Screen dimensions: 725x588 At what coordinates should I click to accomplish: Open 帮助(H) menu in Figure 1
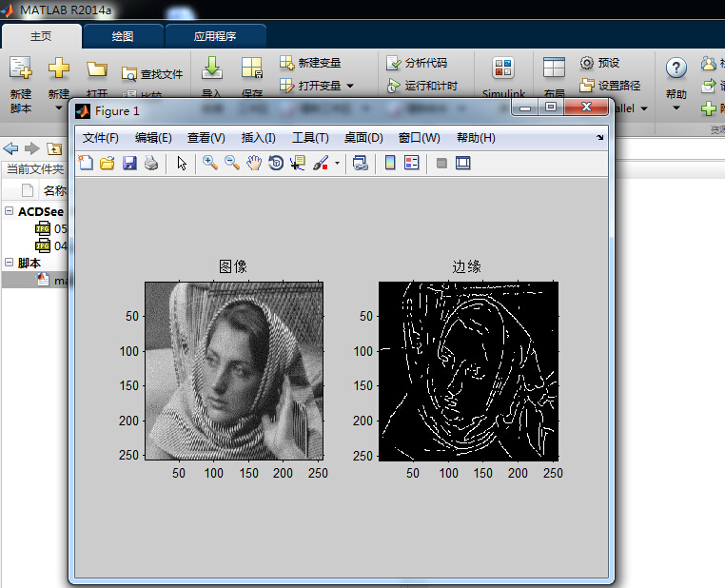pyautogui.click(x=476, y=138)
